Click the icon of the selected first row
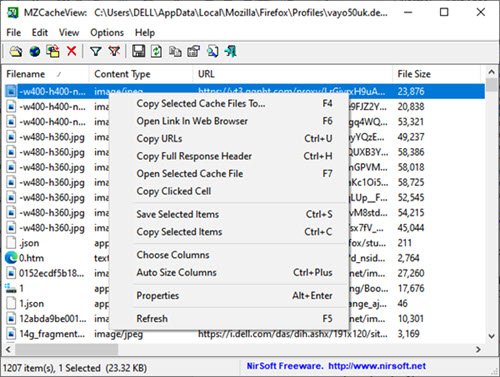The height and width of the screenshot is (377, 500). [11, 91]
